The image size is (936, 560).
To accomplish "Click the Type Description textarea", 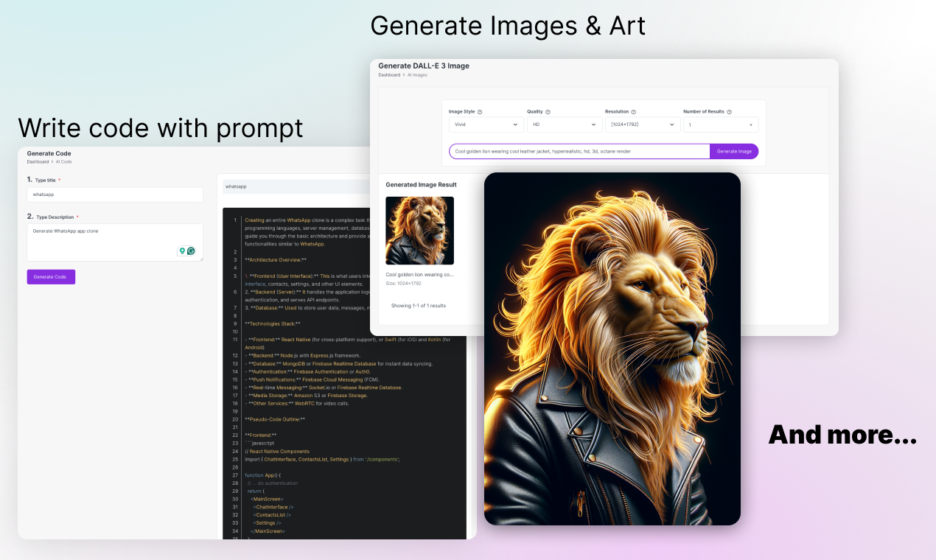I will (x=115, y=242).
